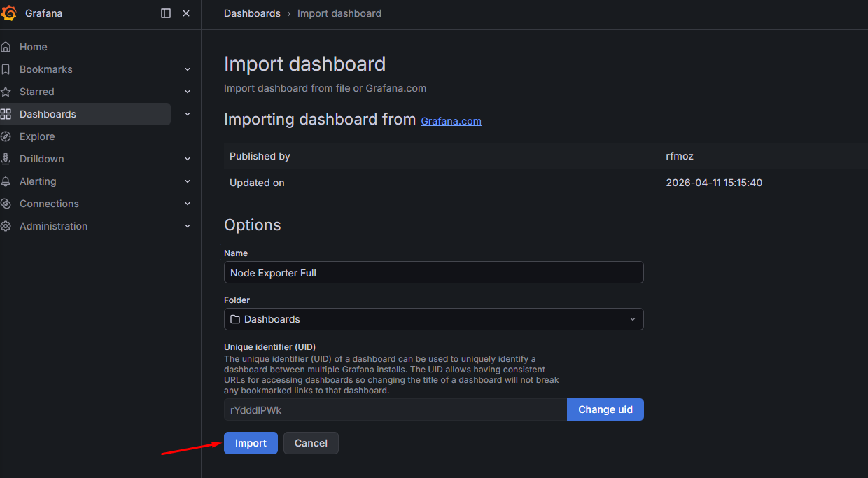Expand the Drilldown section chevron
Image resolution: width=868 pixels, height=478 pixels.
point(188,159)
